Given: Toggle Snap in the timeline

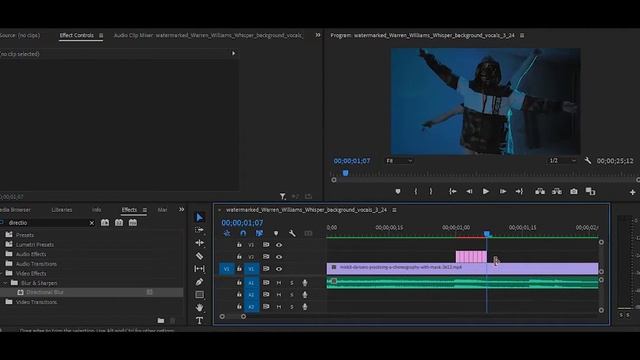Looking at the screenshot, I should (243, 233).
